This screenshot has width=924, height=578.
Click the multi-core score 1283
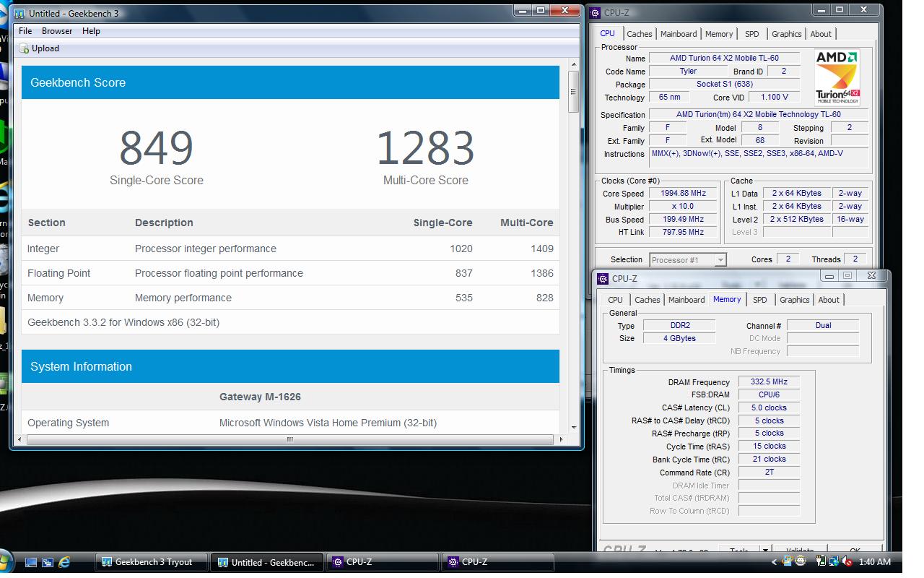pyautogui.click(x=425, y=148)
